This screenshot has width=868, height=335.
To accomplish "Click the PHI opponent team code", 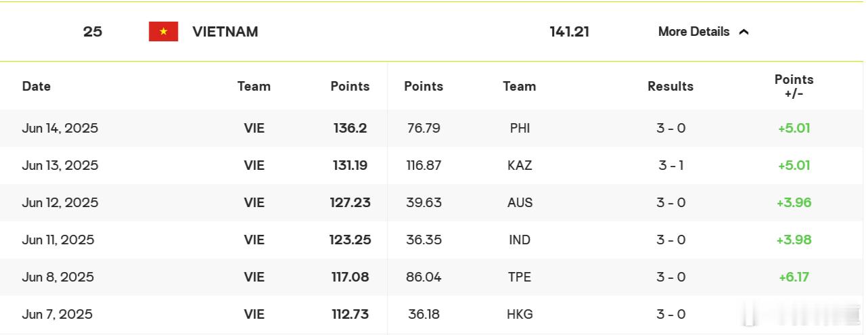I will pos(520,128).
